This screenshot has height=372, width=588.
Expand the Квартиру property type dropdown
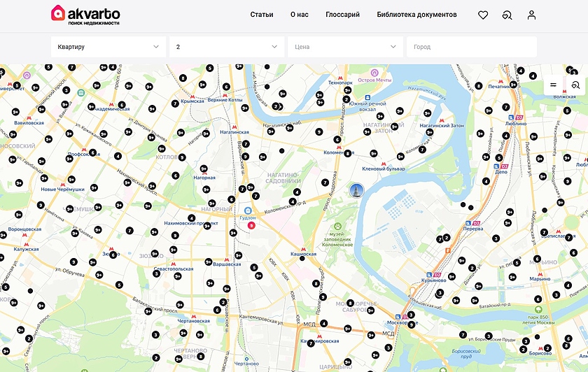(x=108, y=47)
